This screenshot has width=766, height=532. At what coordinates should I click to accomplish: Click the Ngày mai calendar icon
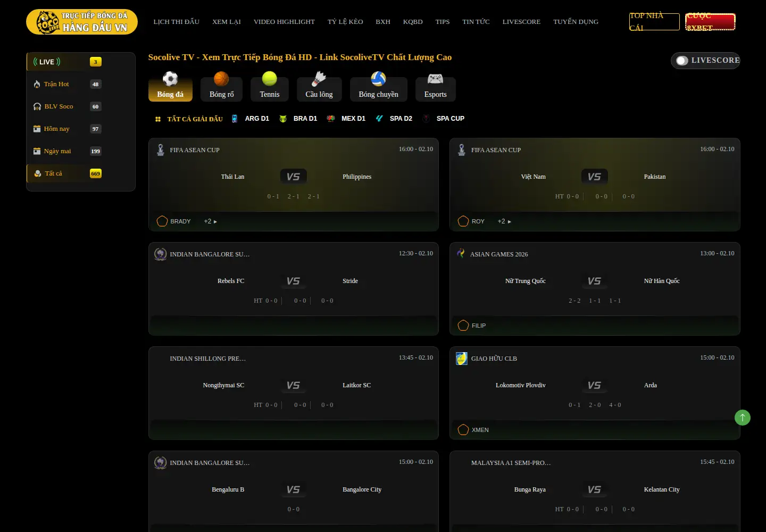[37, 151]
